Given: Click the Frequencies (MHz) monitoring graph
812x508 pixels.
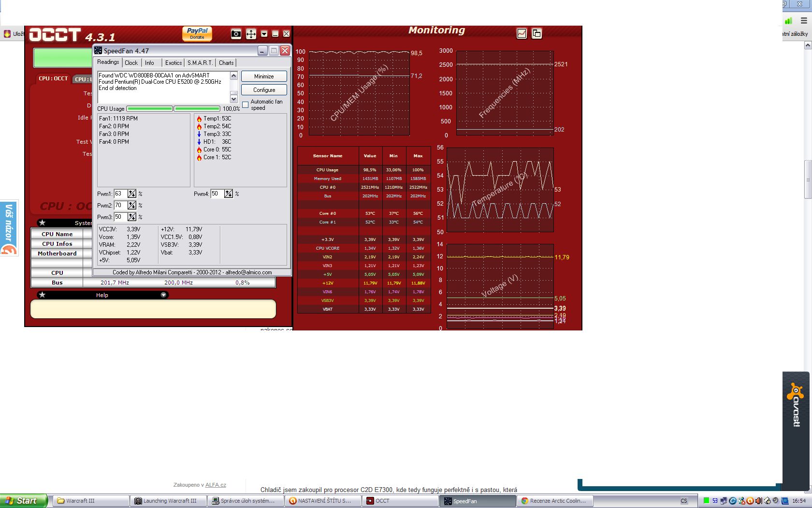Looking at the screenshot, I should tap(505, 93).
